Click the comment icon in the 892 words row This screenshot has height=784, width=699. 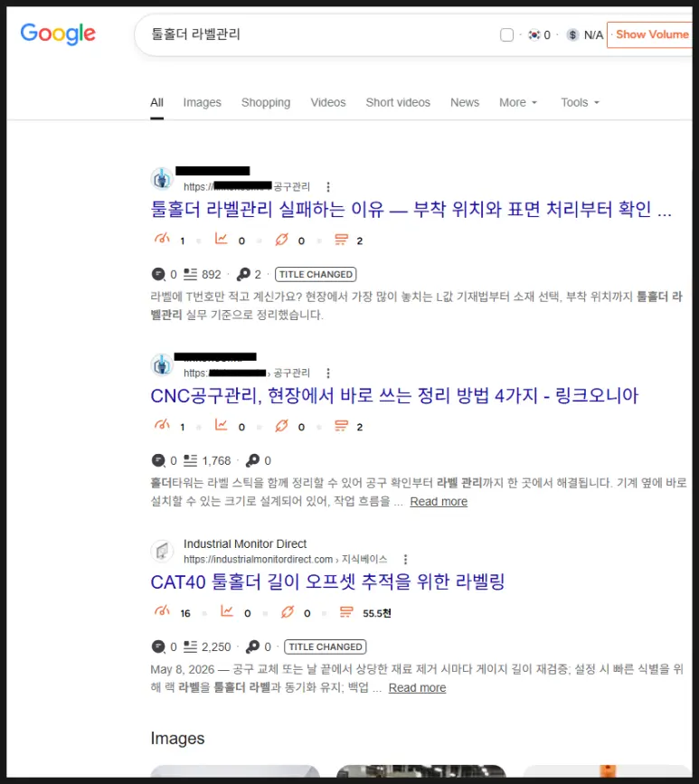tap(158, 275)
